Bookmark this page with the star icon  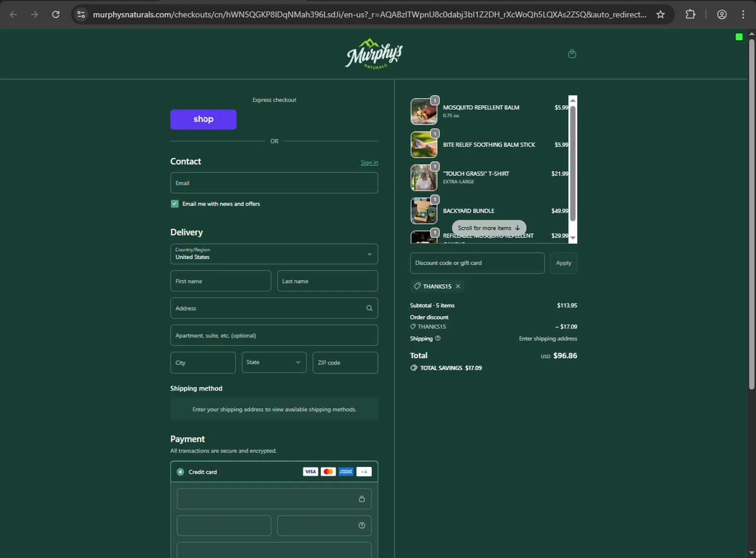(660, 15)
